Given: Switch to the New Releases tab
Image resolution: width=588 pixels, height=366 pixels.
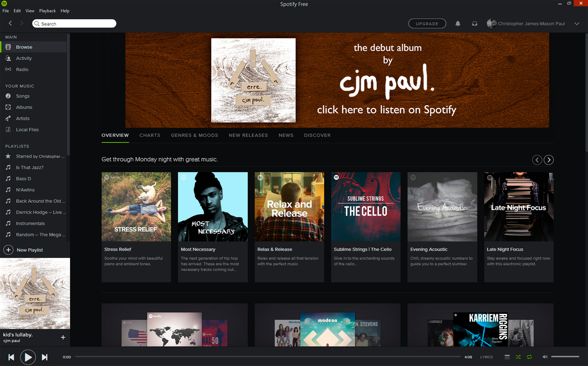Looking at the screenshot, I should tap(248, 135).
